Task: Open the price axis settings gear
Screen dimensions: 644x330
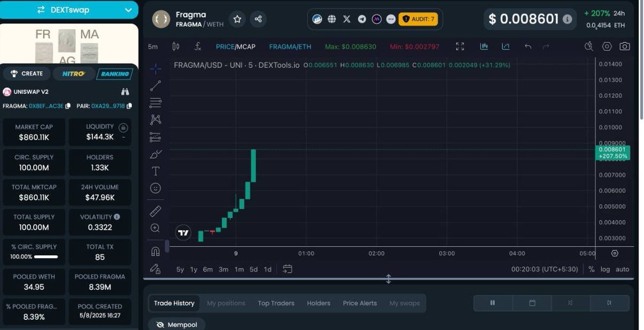Action: click(x=615, y=253)
